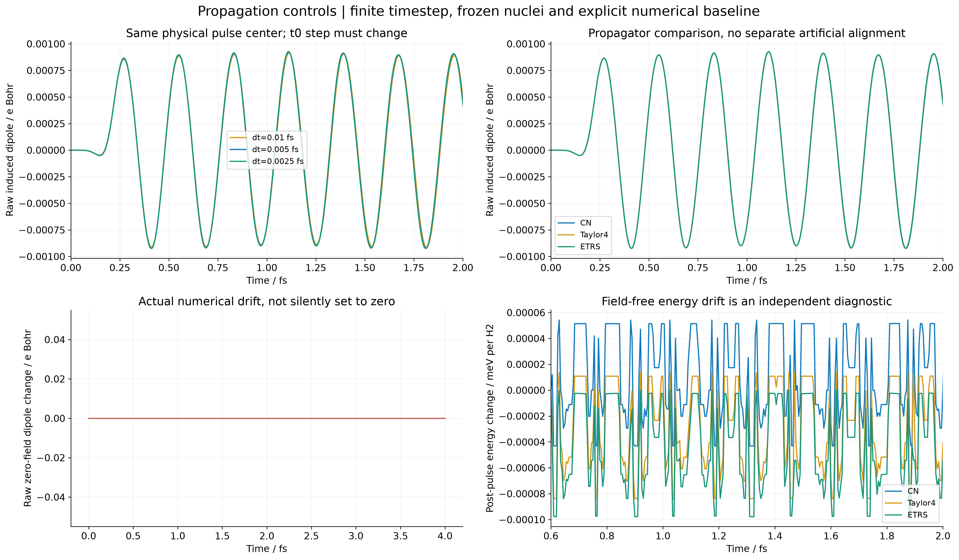
Task: Select the 'dt=0.01 fs' legend entry
Action: click(x=273, y=138)
